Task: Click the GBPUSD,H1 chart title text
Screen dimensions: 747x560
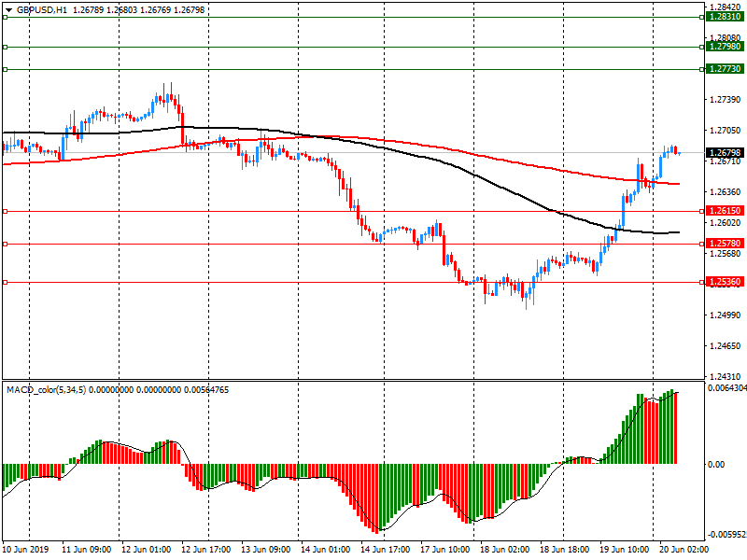Action: [41, 10]
